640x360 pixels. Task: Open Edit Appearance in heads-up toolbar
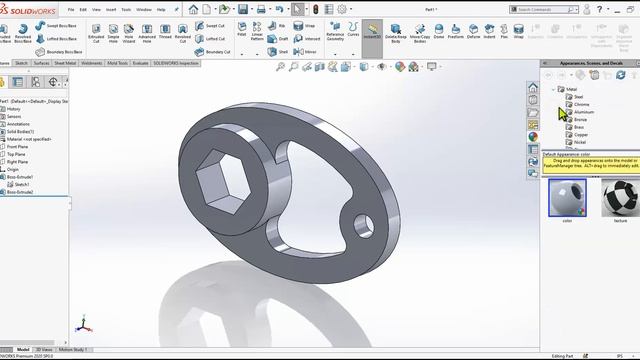point(400,67)
